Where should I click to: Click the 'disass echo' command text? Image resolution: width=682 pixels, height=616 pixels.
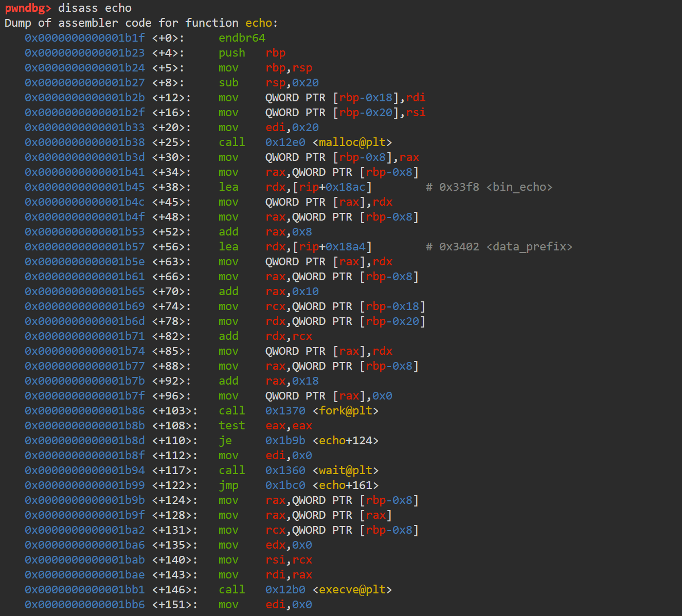click(x=95, y=8)
